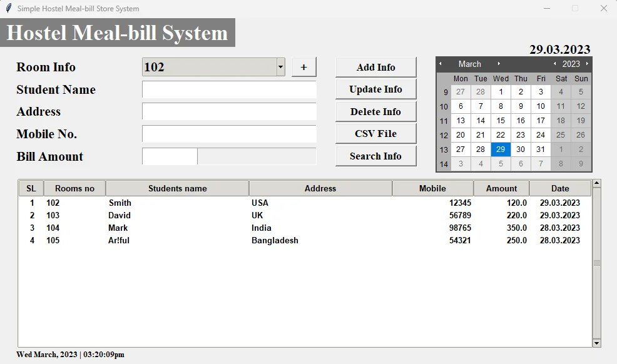Select March 29 in the calendar
This screenshot has width=617, height=364.
[501, 149]
